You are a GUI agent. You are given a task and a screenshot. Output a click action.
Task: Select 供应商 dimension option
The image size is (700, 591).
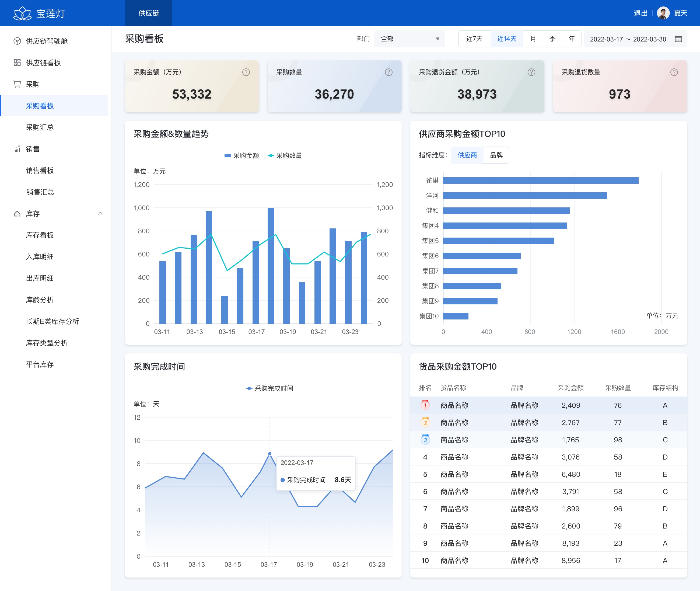467,155
